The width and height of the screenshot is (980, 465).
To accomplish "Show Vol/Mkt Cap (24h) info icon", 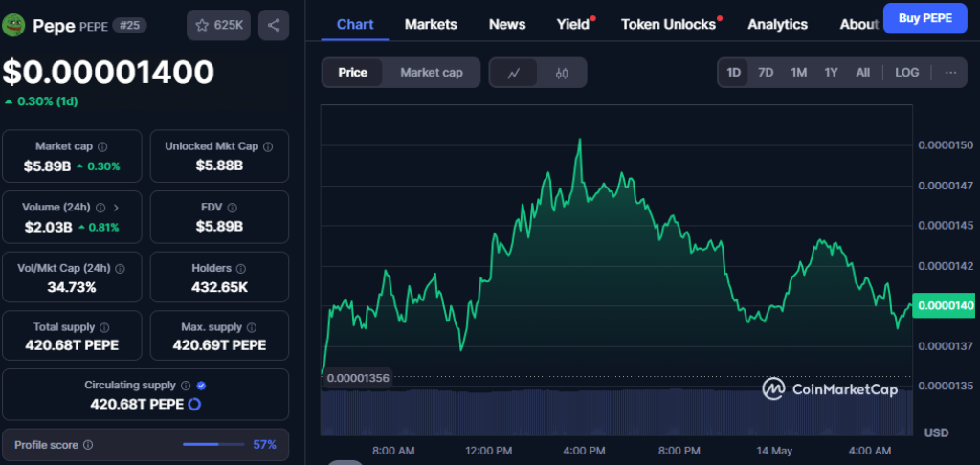I will coord(120,268).
